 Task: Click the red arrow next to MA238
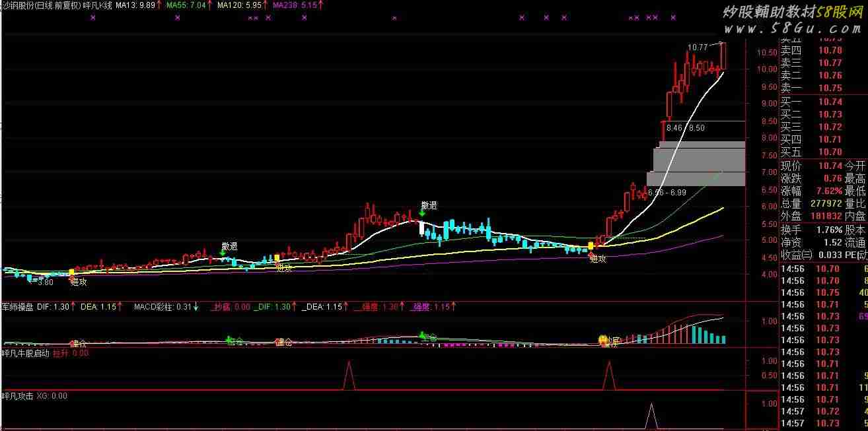click(321, 5)
